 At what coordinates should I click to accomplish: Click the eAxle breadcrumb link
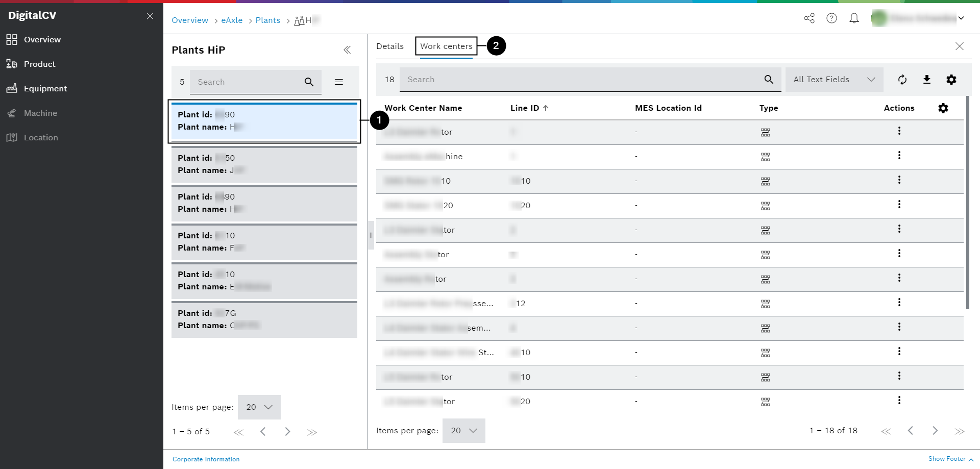click(x=232, y=20)
